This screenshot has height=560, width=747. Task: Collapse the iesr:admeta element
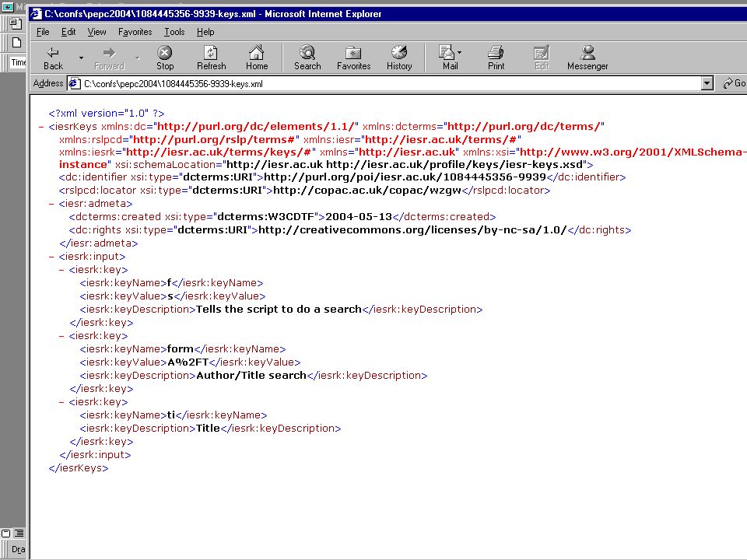point(51,204)
